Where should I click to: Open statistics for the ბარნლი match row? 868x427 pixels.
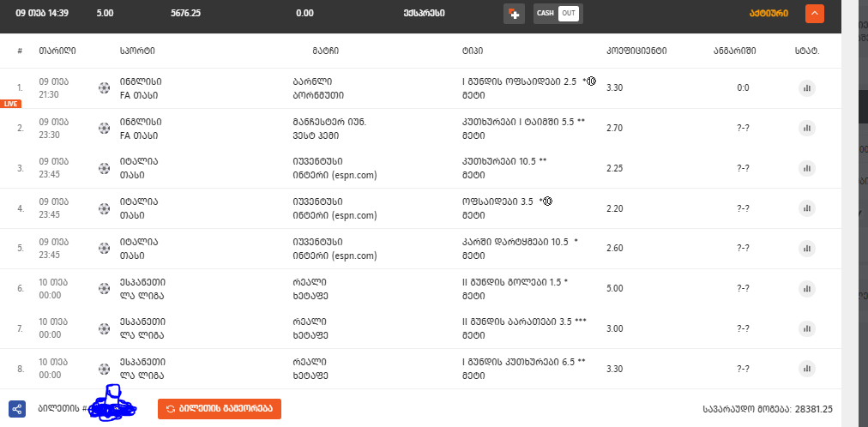pyautogui.click(x=806, y=88)
